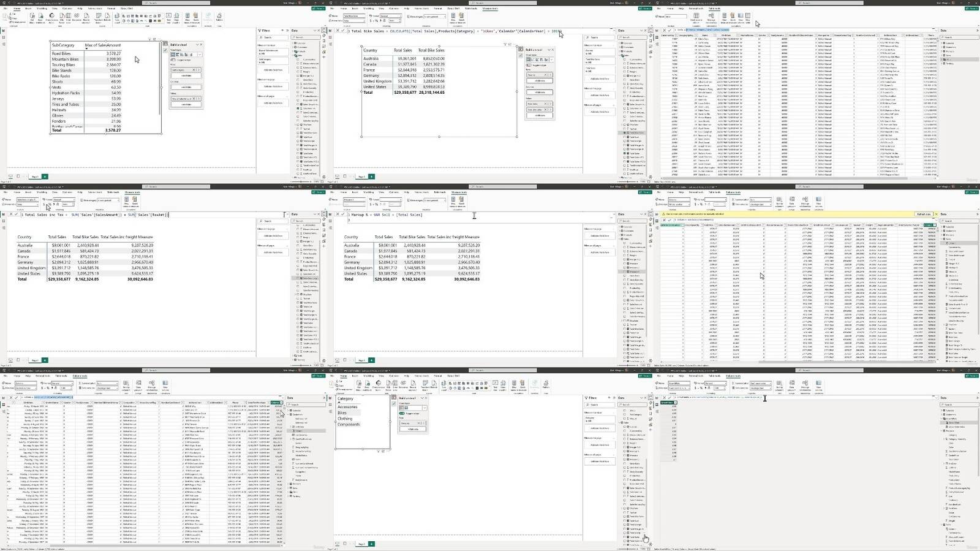The image size is (980, 551).
Task: Sort by the Max of SalesAmount column header
Action: pos(103,45)
